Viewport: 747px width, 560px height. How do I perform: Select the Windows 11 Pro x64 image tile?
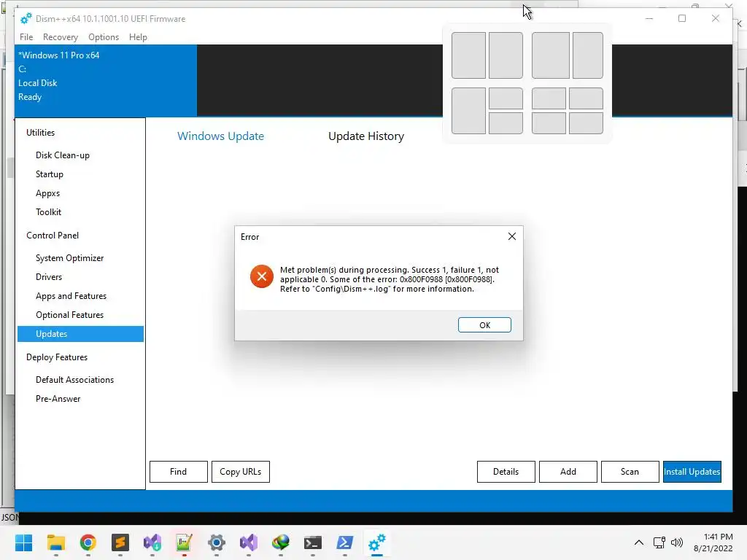pyautogui.click(x=106, y=80)
